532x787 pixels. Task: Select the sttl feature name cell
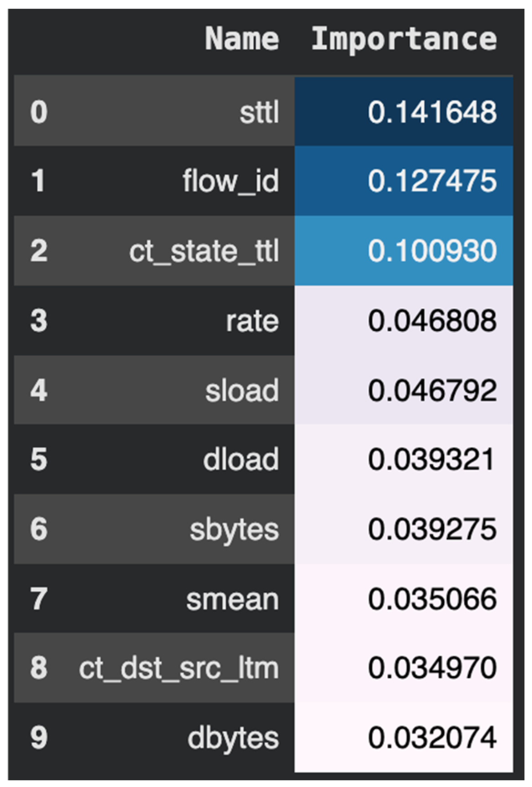(259, 112)
